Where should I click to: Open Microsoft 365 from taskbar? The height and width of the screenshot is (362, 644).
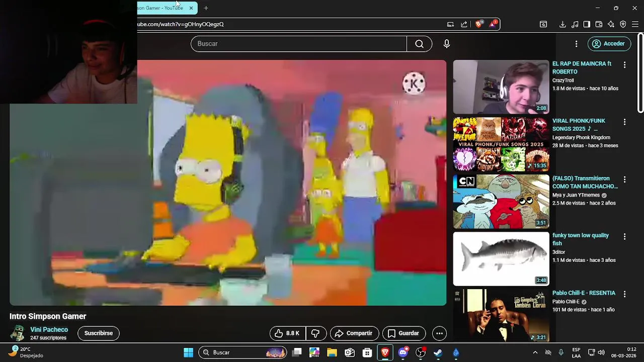314,352
